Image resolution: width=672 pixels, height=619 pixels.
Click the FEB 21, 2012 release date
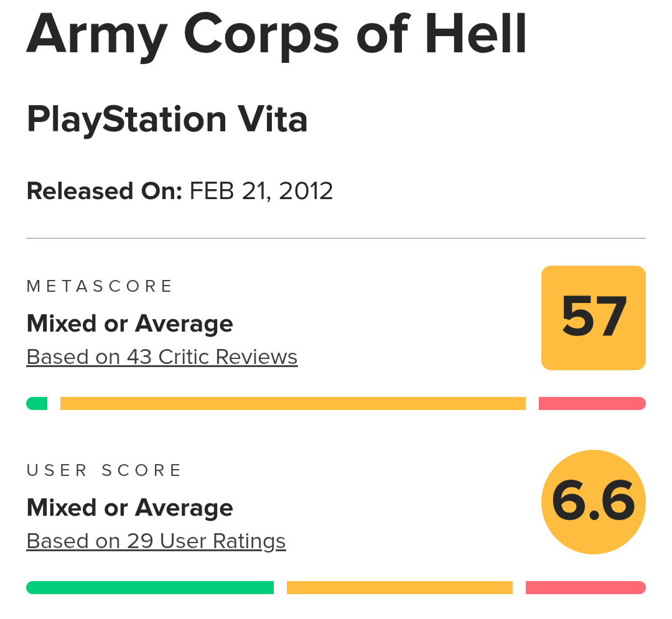pyautogui.click(x=261, y=190)
